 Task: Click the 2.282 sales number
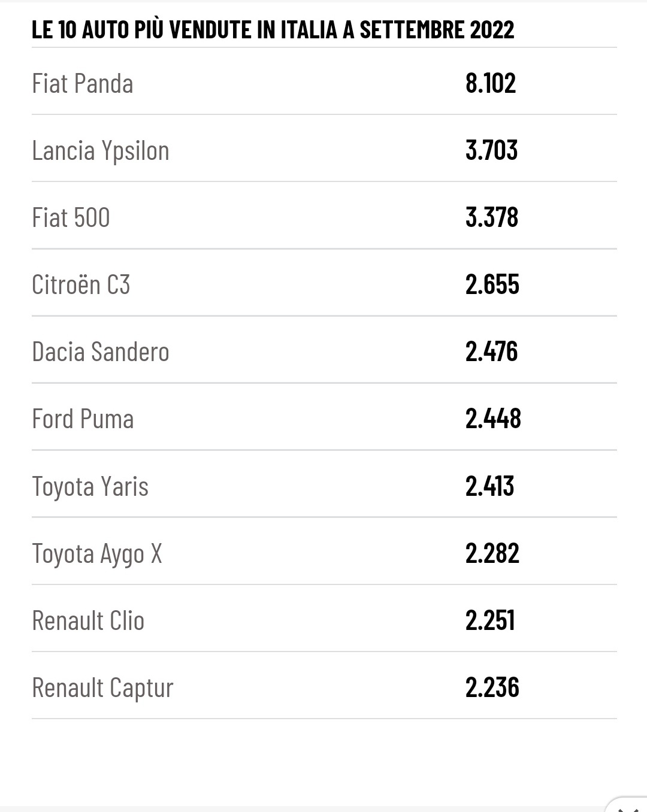pyautogui.click(x=492, y=553)
